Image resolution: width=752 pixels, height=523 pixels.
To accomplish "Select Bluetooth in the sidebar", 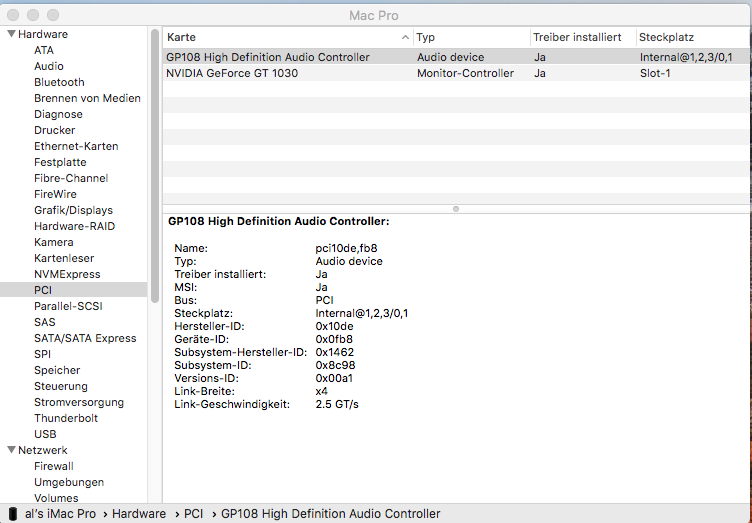I will click(59, 82).
